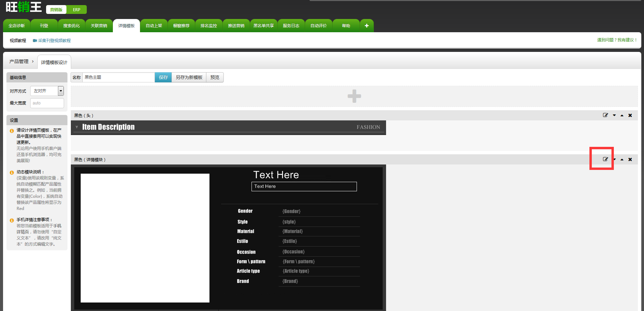644x311 pixels.
Task: Delete the 黑色（头） module
Action: pos(630,115)
